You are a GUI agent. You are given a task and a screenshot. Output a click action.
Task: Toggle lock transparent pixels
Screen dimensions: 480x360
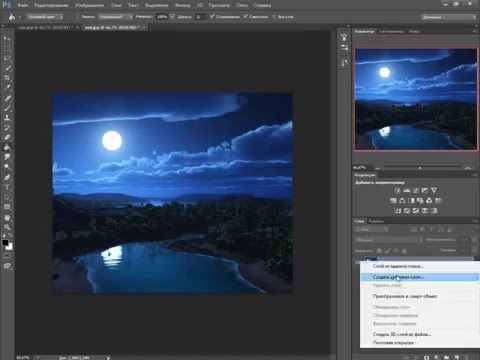click(379, 251)
